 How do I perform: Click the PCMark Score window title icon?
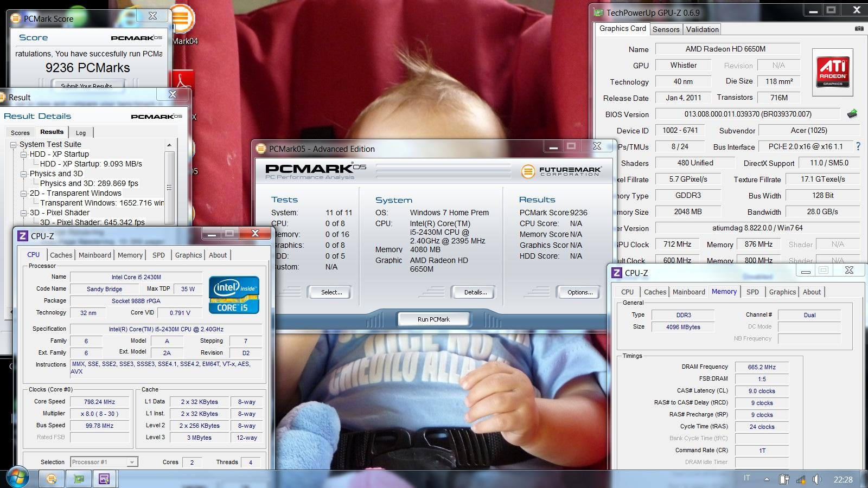point(16,18)
